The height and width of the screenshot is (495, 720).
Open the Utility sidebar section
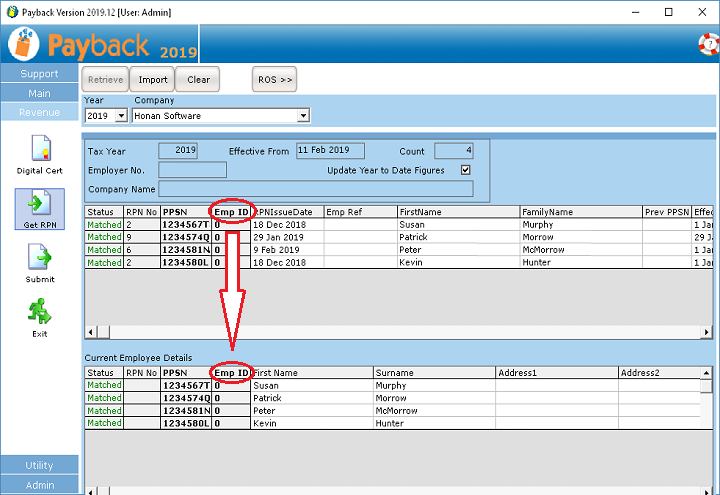pos(40,465)
